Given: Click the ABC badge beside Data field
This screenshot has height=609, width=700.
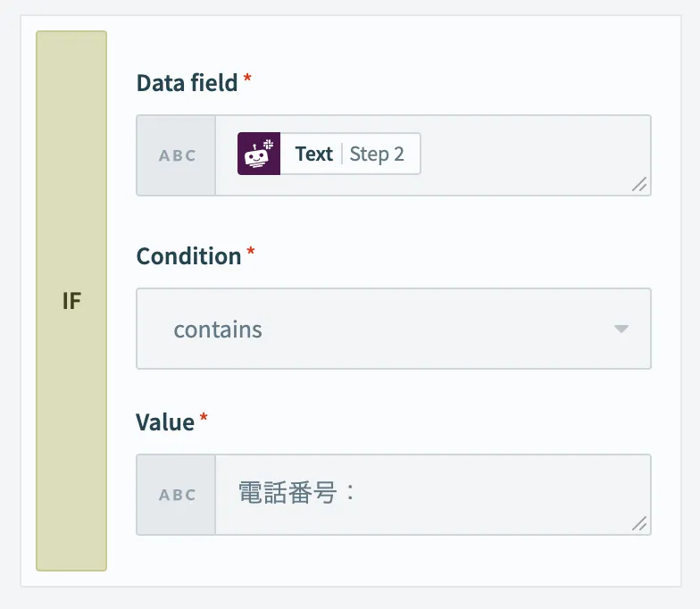Looking at the screenshot, I should 177,155.
